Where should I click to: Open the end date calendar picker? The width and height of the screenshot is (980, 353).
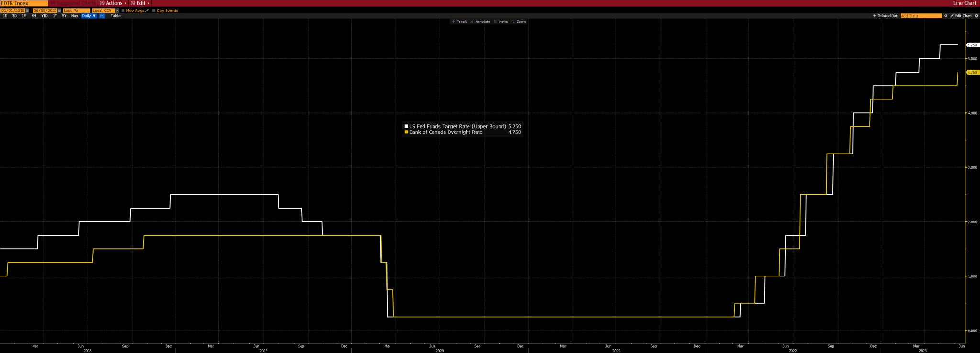point(59,11)
